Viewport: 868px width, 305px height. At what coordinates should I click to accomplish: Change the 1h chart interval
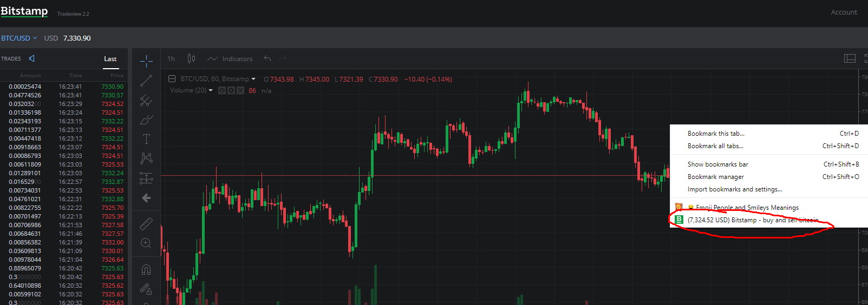click(x=171, y=59)
